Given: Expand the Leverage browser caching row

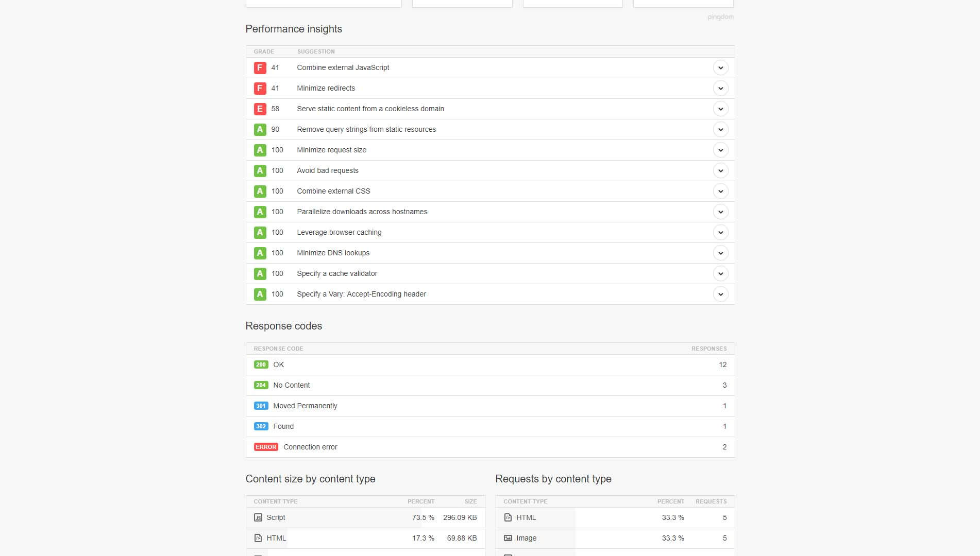Looking at the screenshot, I should (x=720, y=232).
